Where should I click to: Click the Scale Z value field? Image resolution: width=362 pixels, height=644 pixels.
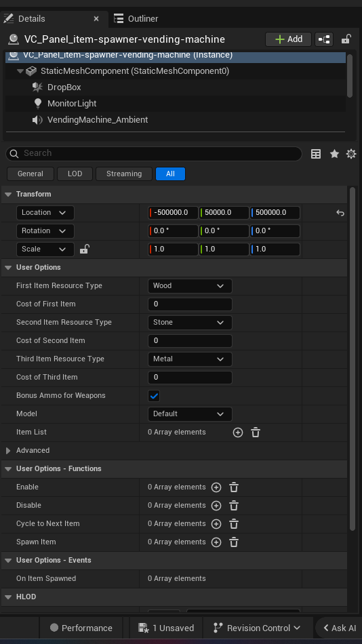(x=275, y=249)
